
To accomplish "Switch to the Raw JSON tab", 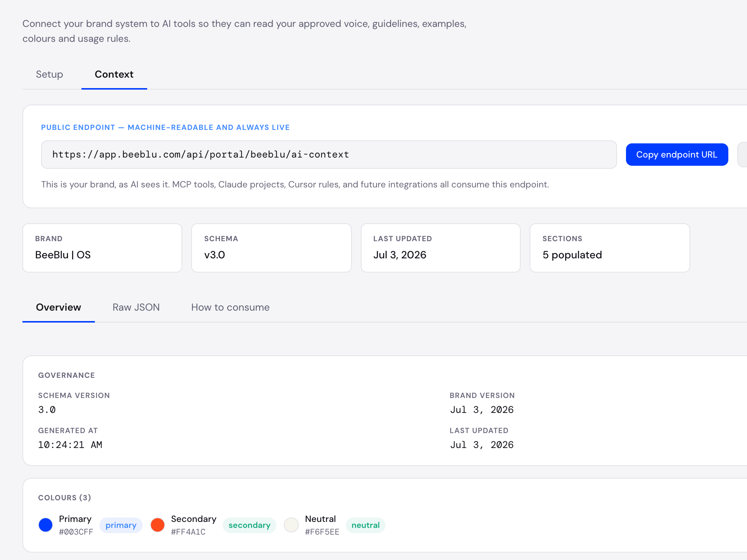I will pos(136,307).
